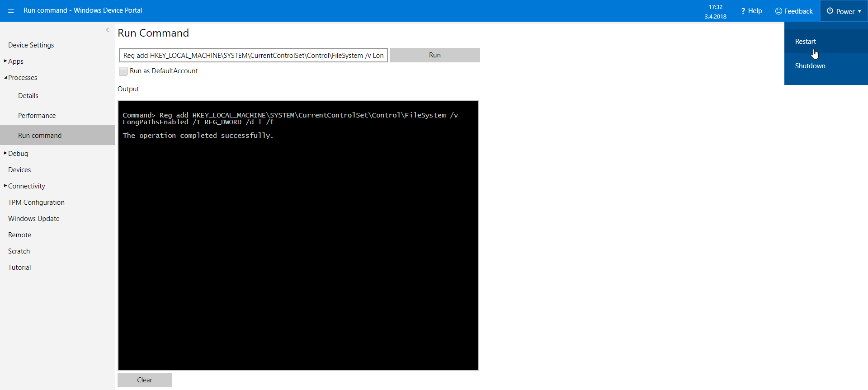
Task: Collapse the Processes tree node
Action: (5, 77)
